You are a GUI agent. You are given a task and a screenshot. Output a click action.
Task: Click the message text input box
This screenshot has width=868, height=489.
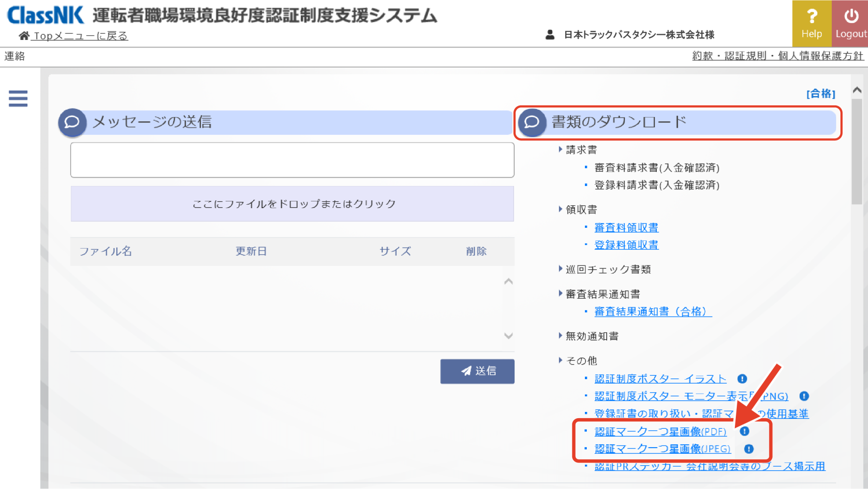[x=292, y=160]
